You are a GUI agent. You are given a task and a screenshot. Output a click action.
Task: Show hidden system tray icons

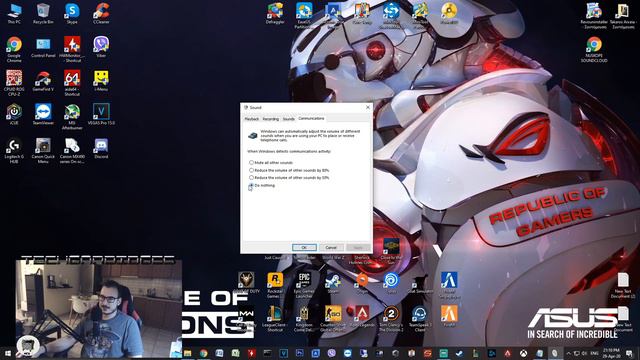(568, 353)
